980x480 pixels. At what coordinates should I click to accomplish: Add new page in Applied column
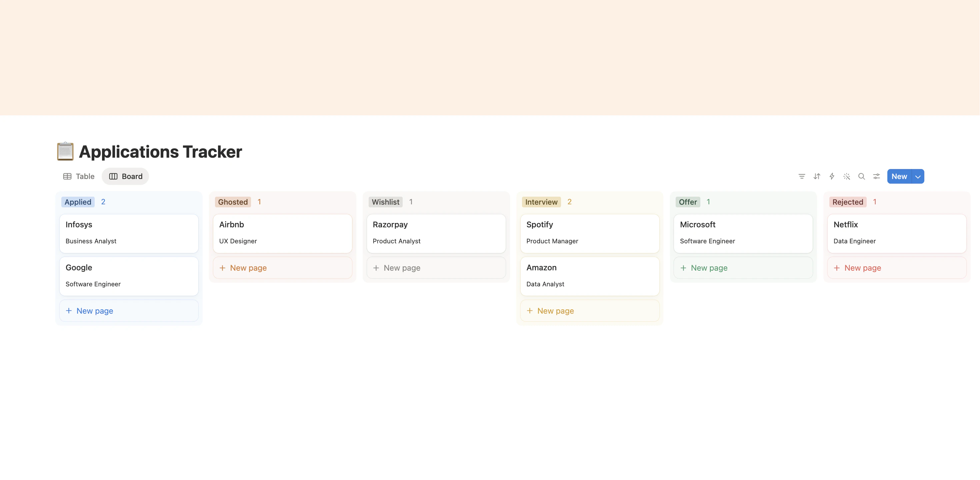pos(129,311)
